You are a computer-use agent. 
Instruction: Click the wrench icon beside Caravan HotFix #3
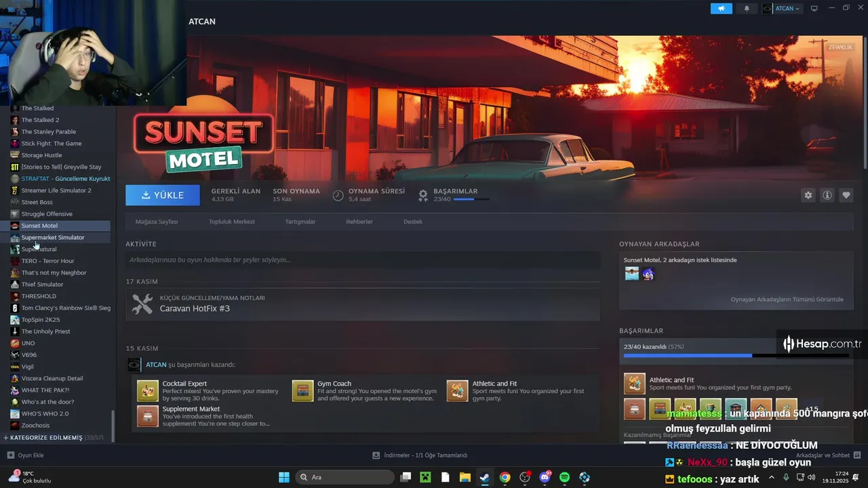click(x=142, y=304)
